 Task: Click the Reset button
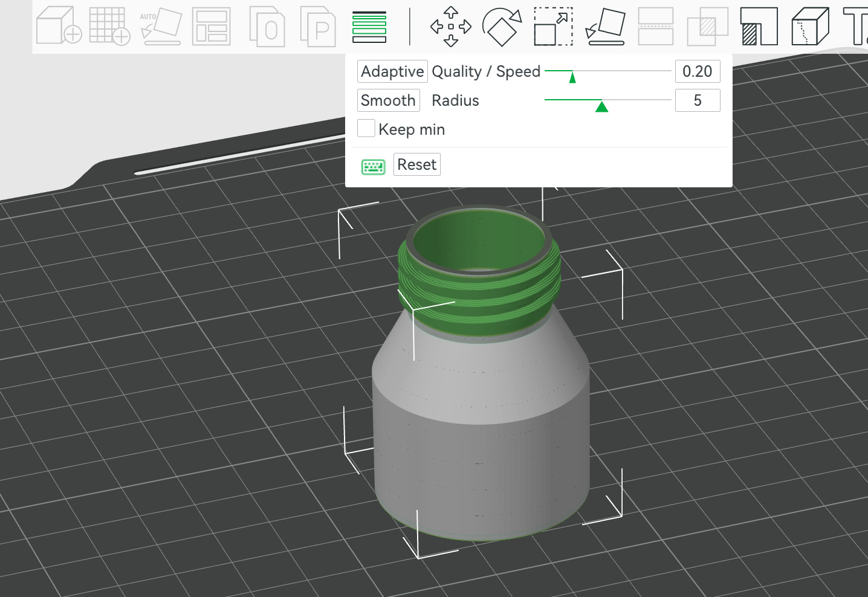tap(416, 164)
